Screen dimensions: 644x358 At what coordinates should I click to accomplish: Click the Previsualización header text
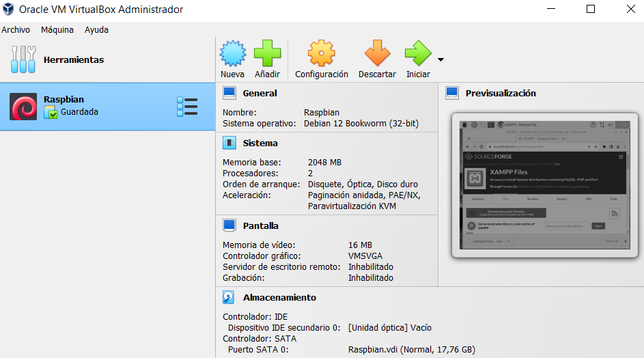[501, 94]
